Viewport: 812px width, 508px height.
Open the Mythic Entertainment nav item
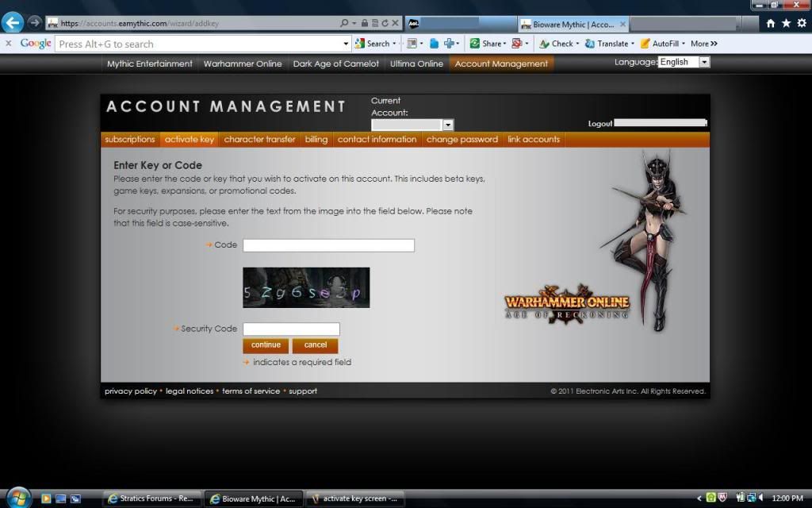point(149,63)
